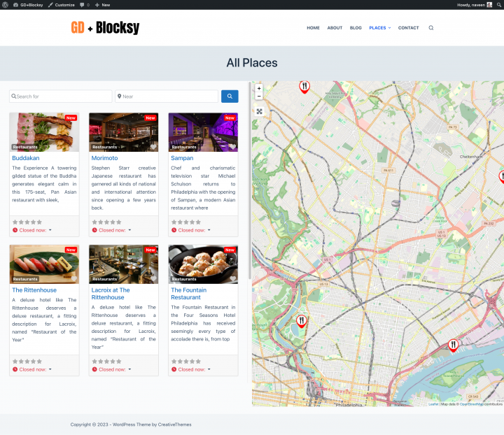Go to the About menu item
The image size is (504, 435).
tap(335, 28)
